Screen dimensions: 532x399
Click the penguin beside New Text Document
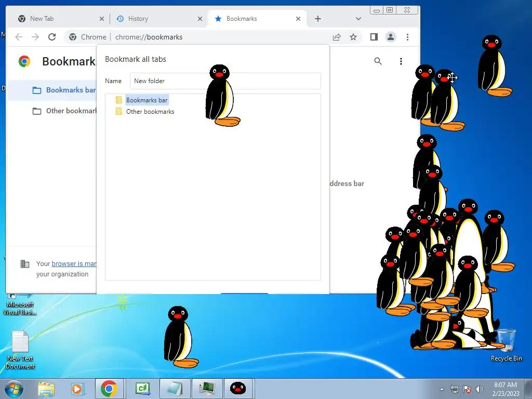pyautogui.click(x=180, y=337)
